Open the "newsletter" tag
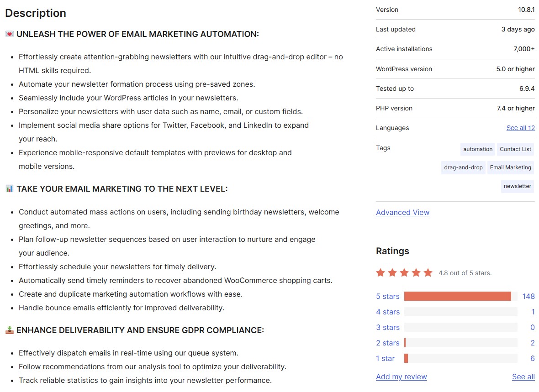Screen dimensions: 539x392 pyautogui.click(x=517, y=186)
